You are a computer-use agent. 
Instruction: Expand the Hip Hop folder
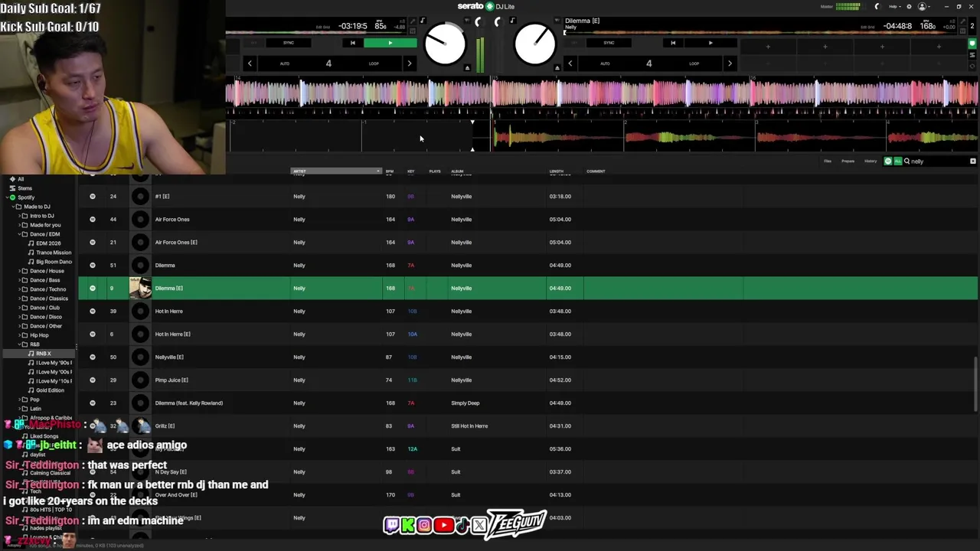point(18,335)
